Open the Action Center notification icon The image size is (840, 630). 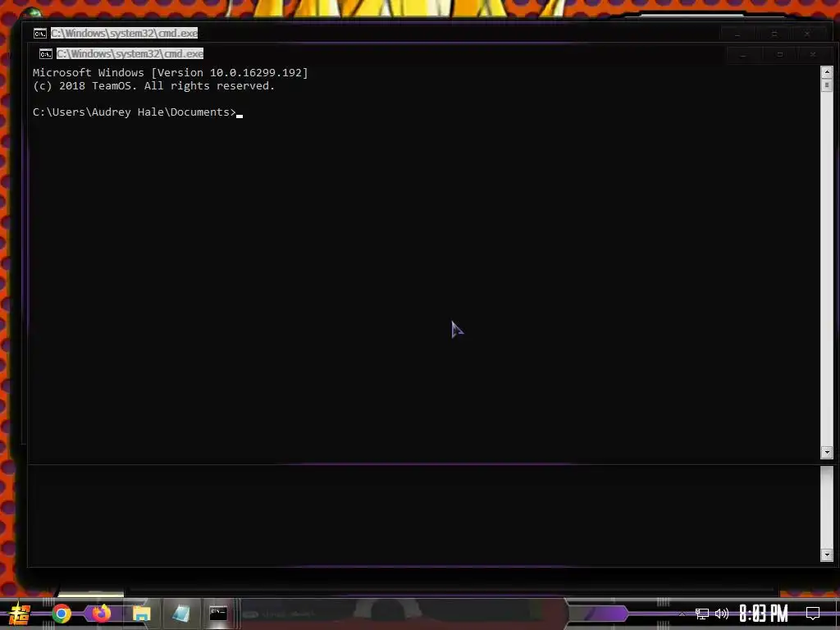[x=813, y=614]
